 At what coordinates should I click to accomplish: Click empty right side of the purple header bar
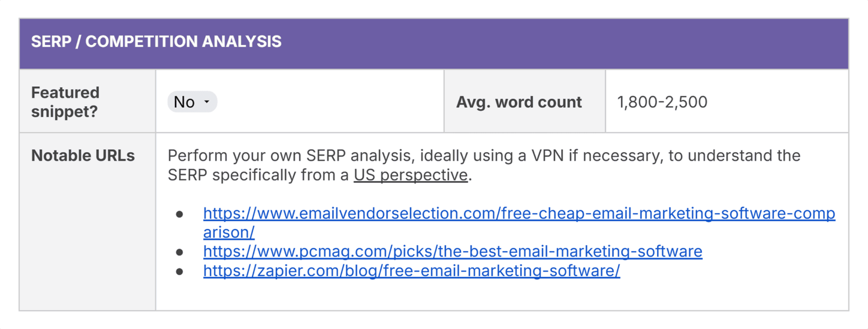[565, 43]
